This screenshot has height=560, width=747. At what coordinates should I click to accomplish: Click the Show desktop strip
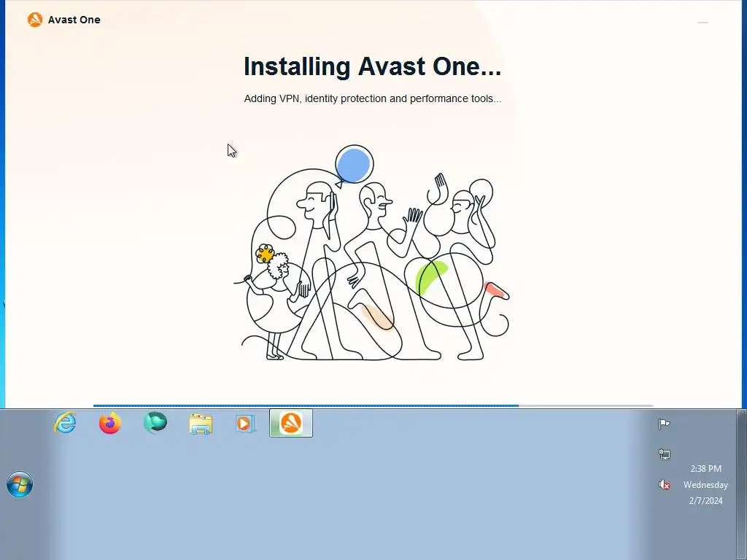coord(742,484)
